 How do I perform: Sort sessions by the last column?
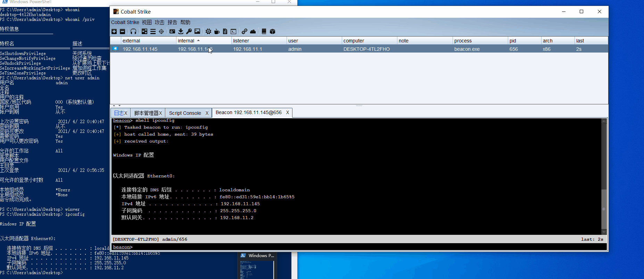tap(591, 41)
